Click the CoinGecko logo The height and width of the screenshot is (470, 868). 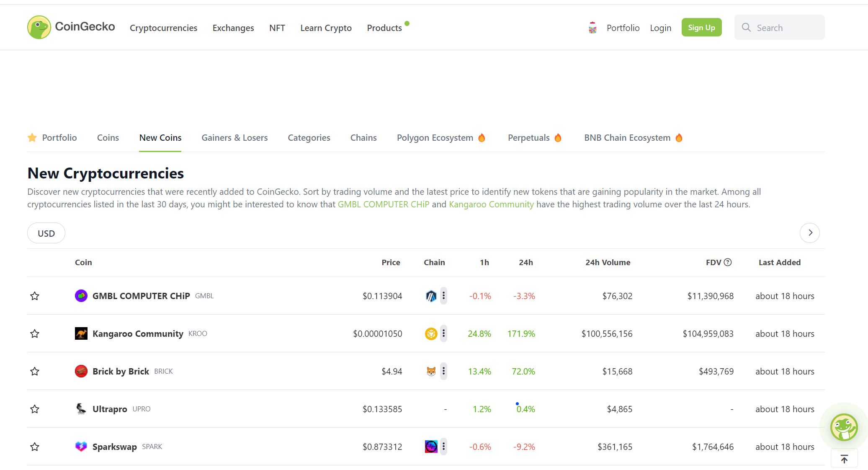point(71,27)
